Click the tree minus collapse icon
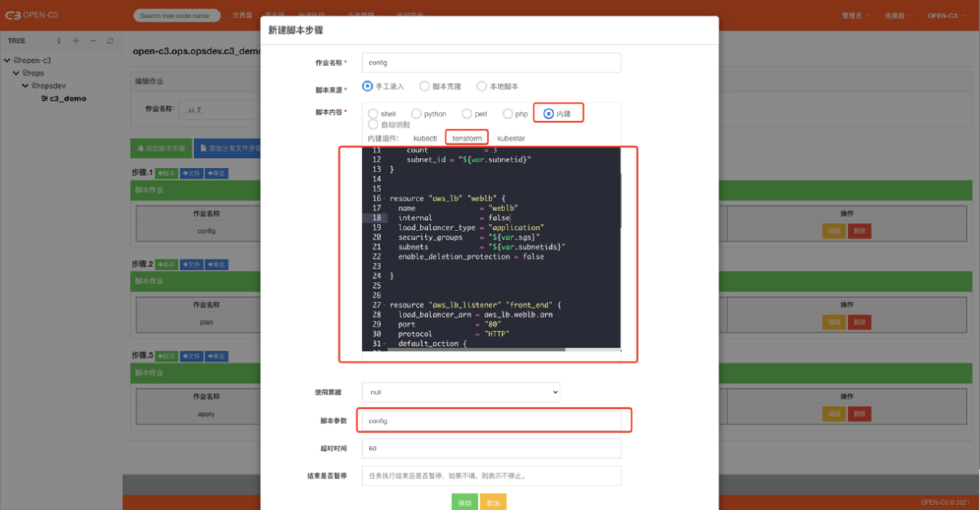The width and height of the screenshot is (980, 510). point(93,41)
